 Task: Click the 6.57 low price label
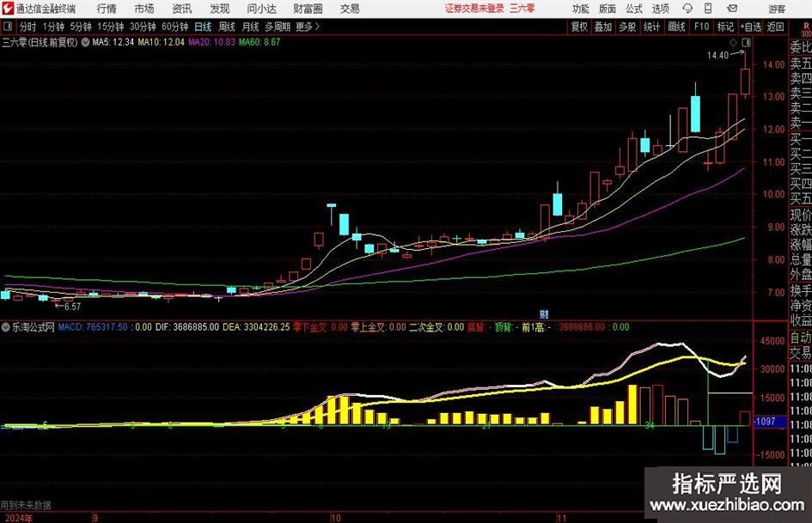[72, 307]
